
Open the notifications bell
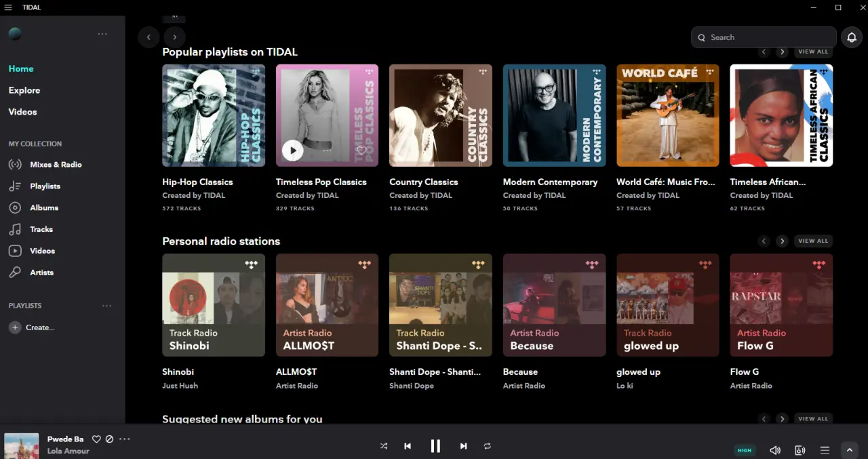(852, 37)
